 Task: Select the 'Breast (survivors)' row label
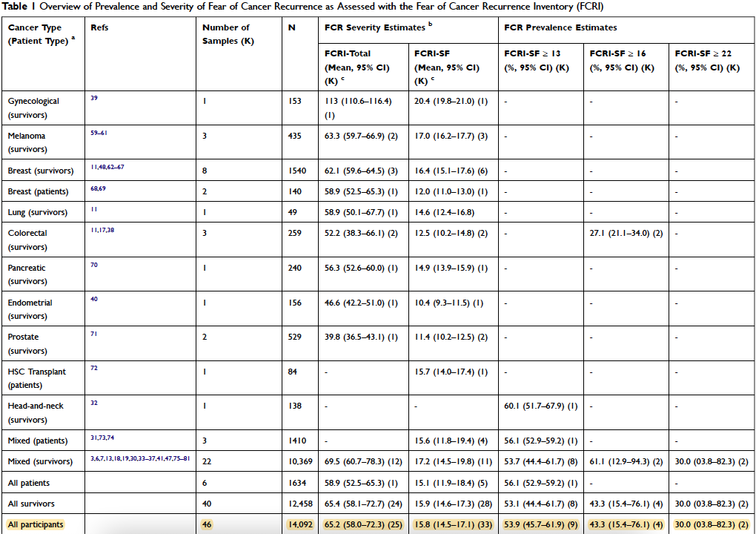tap(41, 171)
